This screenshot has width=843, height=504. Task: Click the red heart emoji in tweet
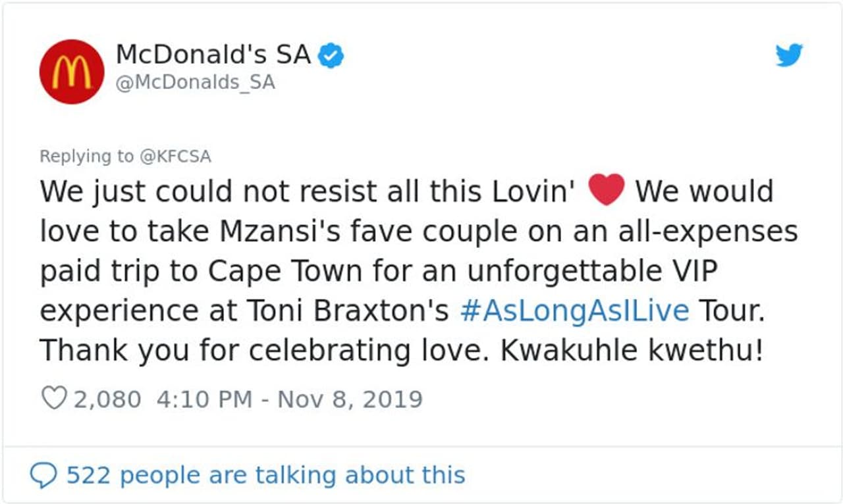point(606,191)
